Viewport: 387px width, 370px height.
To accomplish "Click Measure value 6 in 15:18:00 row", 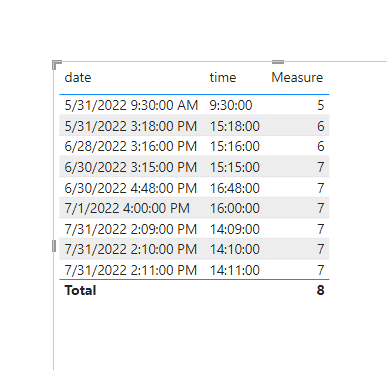I will coord(320,126).
